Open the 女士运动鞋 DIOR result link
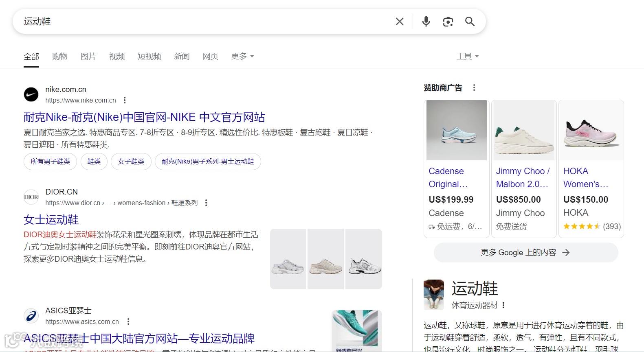This screenshot has height=352, width=644. pos(51,220)
